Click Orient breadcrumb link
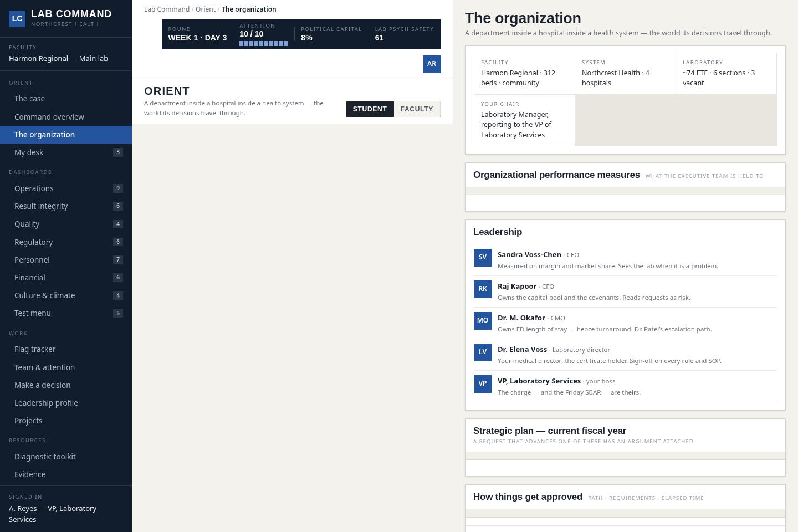The height and width of the screenshot is (532, 798). pos(206,9)
